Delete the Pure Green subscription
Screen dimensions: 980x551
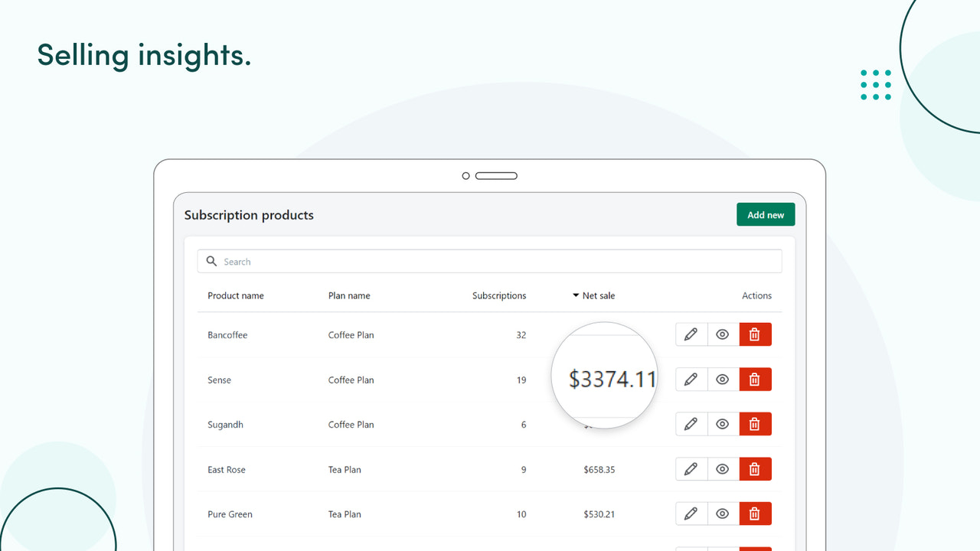pos(755,514)
